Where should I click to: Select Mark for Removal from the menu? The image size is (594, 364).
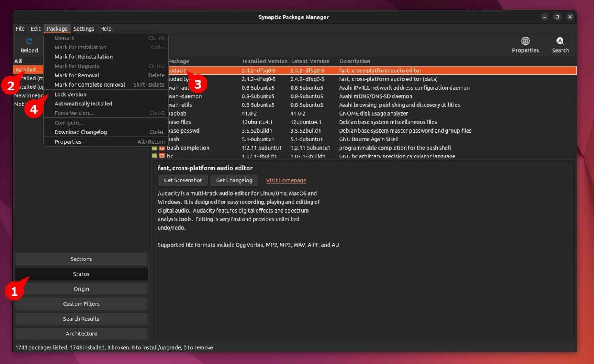[77, 75]
